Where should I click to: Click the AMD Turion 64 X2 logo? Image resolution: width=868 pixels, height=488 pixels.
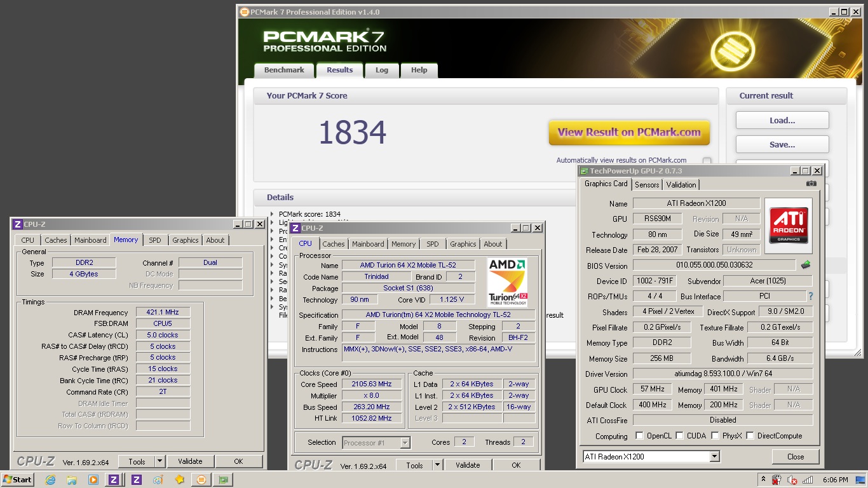point(508,283)
